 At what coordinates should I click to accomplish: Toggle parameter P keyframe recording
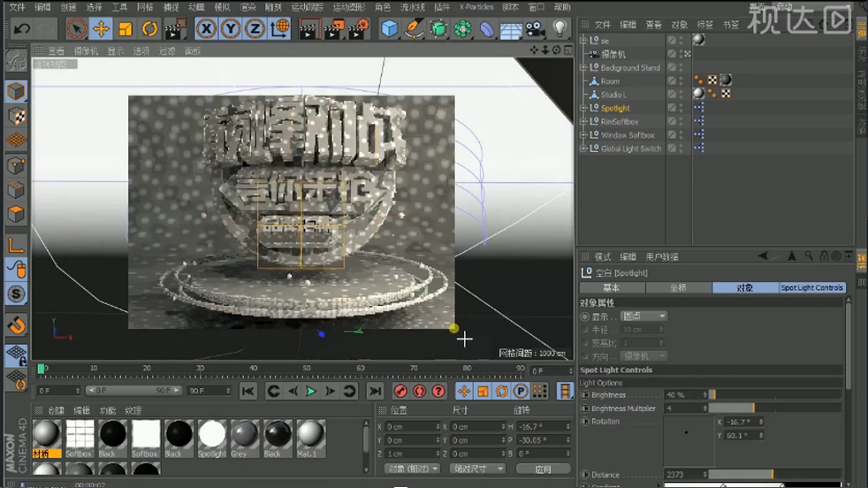point(521,391)
